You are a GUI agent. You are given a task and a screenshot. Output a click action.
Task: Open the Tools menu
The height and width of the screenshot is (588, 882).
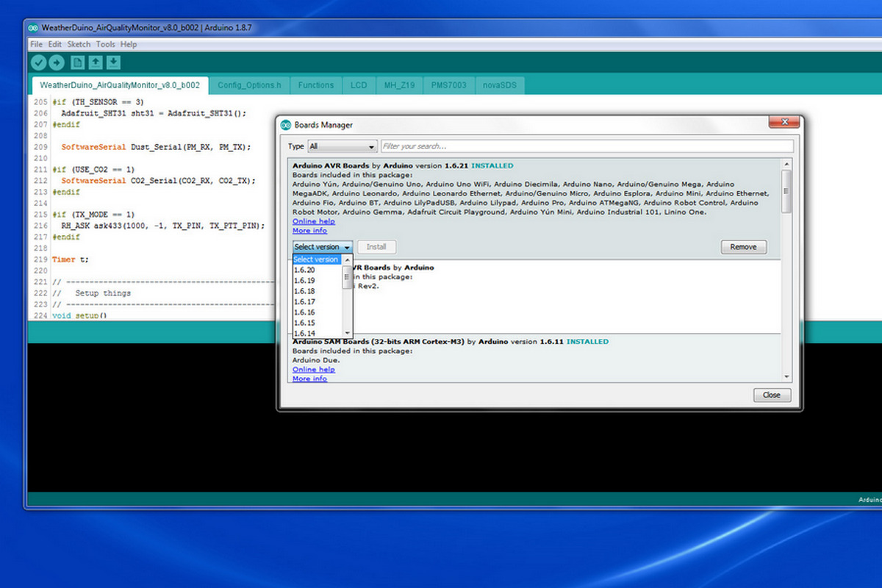pyautogui.click(x=105, y=44)
